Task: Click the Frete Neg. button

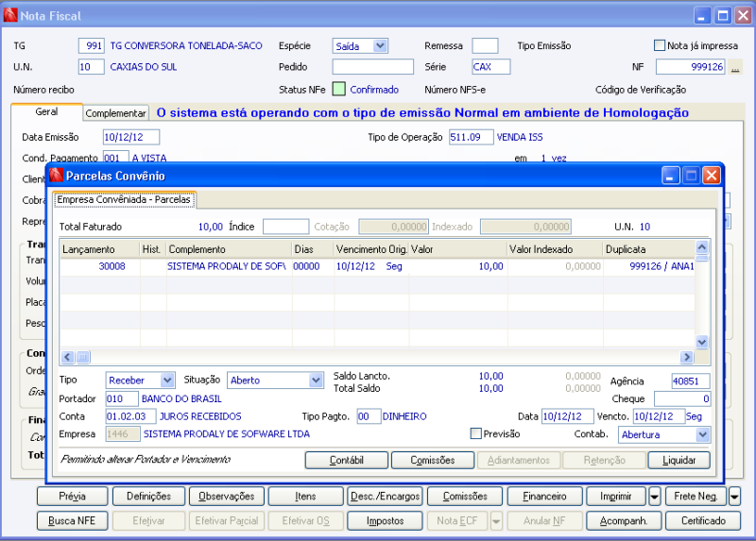Action: click(x=696, y=496)
